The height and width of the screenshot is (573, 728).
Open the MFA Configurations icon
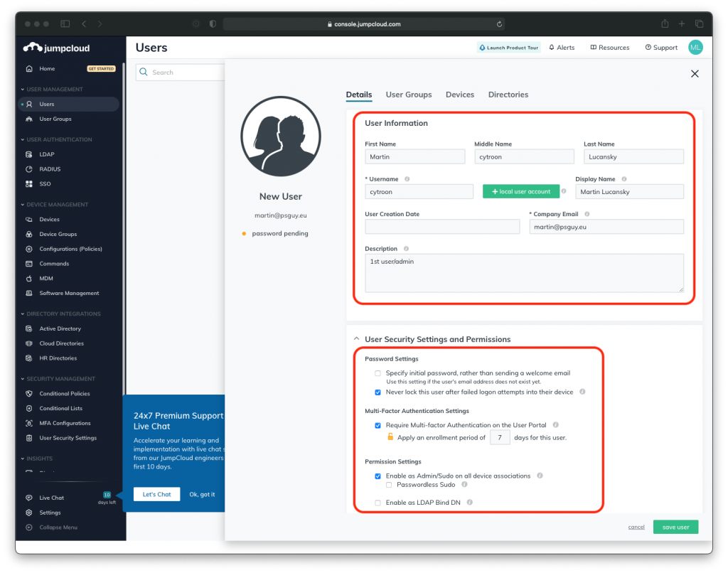point(29,423)
